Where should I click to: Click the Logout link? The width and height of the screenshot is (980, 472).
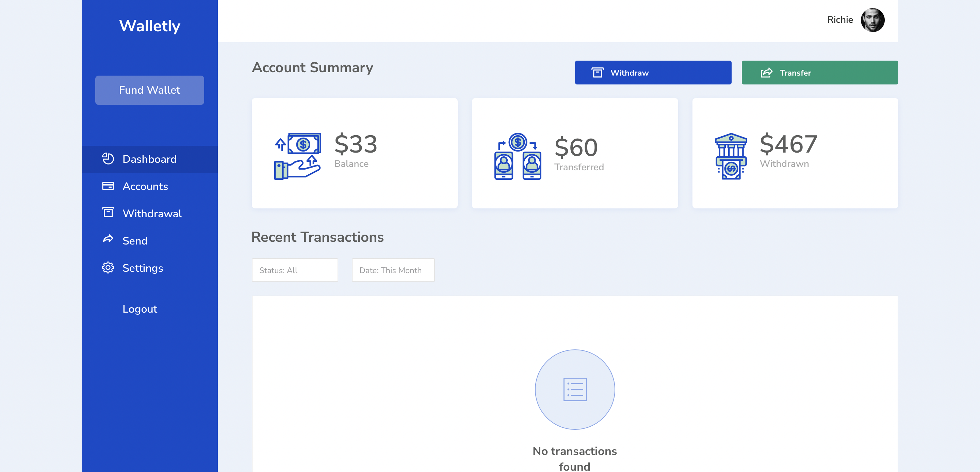140,309
